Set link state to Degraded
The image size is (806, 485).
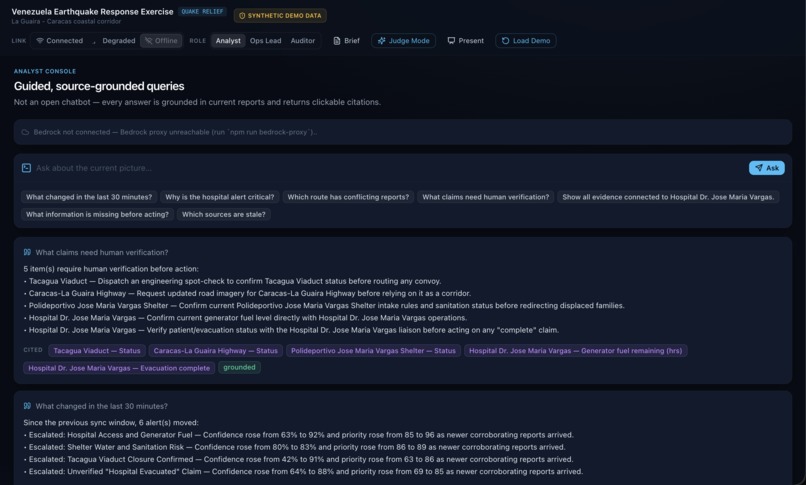pyautogui.click(x=113, y=41)
